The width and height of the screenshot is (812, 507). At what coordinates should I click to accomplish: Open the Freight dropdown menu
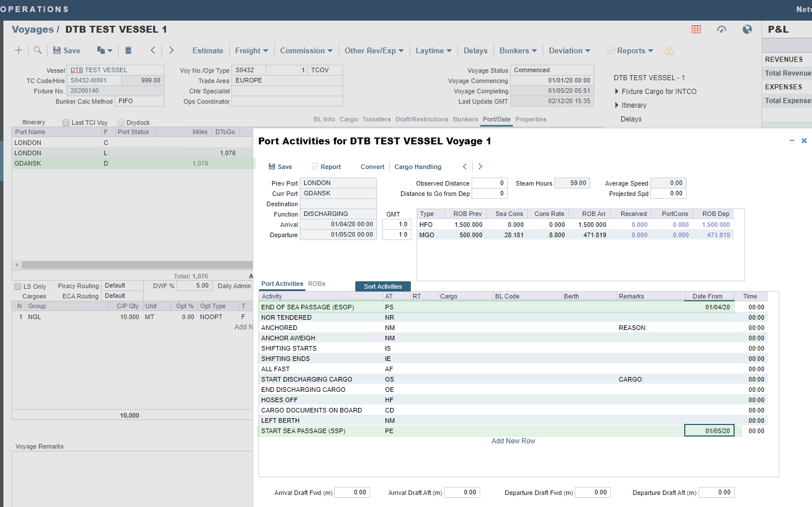click(251, 50)
